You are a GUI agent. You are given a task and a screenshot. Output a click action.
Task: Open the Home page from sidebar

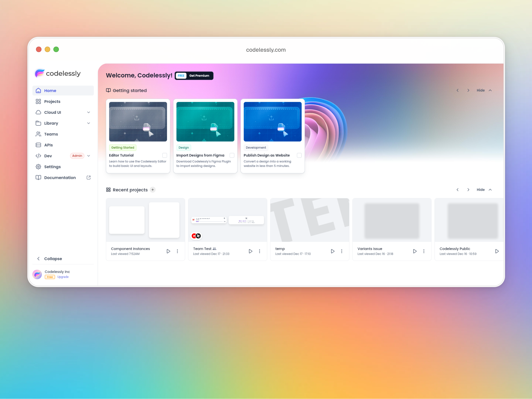point(63,91)
